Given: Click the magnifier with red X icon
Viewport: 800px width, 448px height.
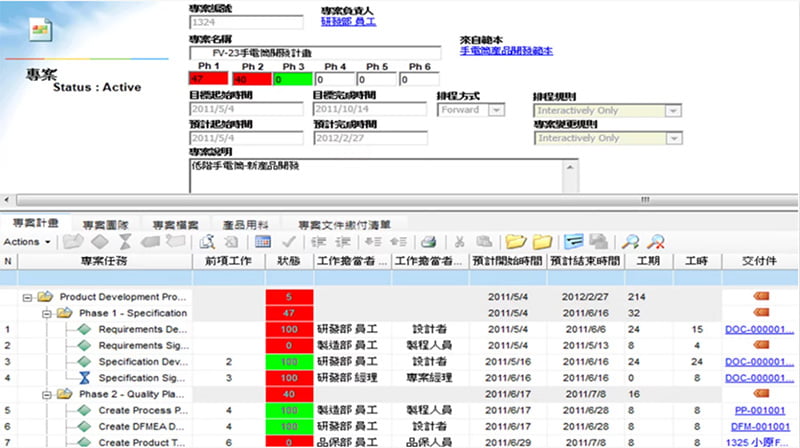Looking at the screenshot, I should tap(656, 241).
